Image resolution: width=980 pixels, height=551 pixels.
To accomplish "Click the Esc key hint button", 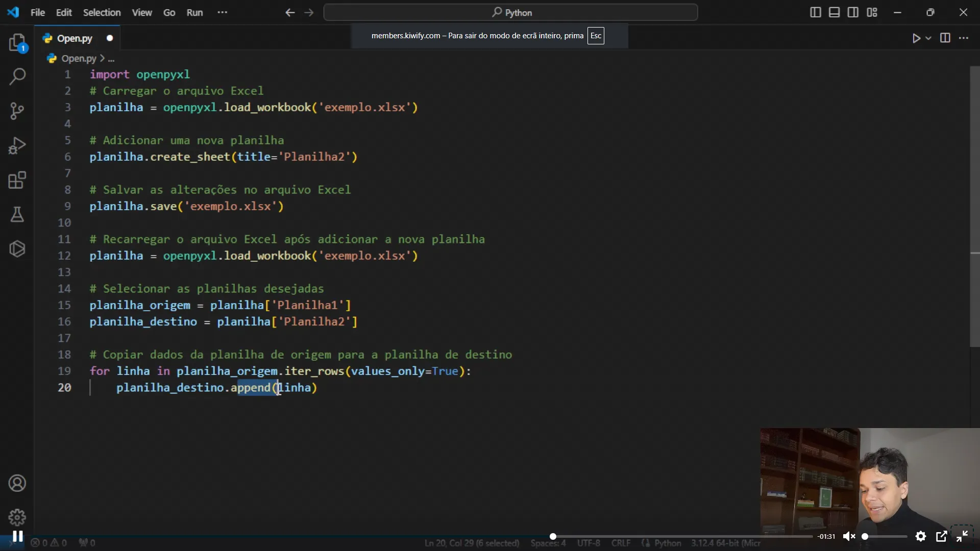I will tap(596, 36).
